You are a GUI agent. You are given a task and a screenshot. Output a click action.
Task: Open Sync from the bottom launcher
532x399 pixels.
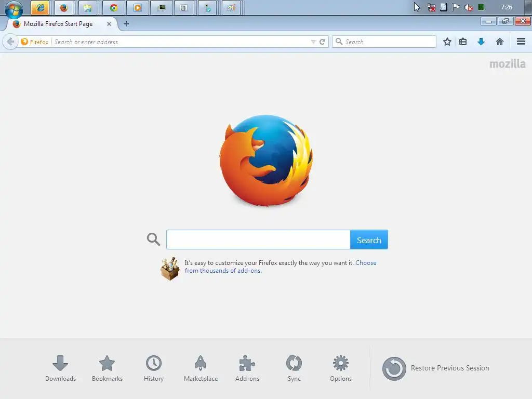click(294, 368)
